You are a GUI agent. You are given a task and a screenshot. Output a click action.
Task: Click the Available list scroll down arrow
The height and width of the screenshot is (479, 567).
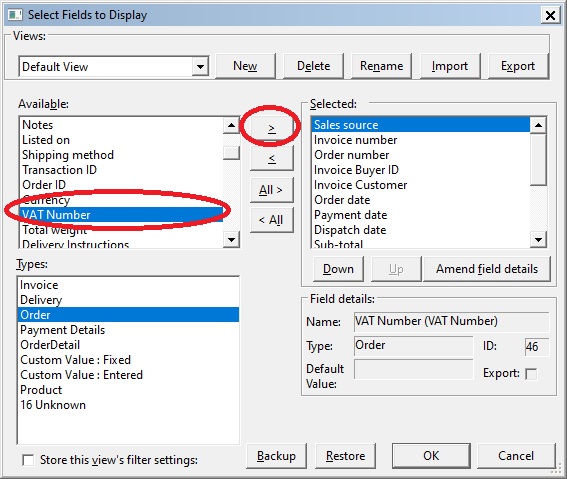point(231,239)
